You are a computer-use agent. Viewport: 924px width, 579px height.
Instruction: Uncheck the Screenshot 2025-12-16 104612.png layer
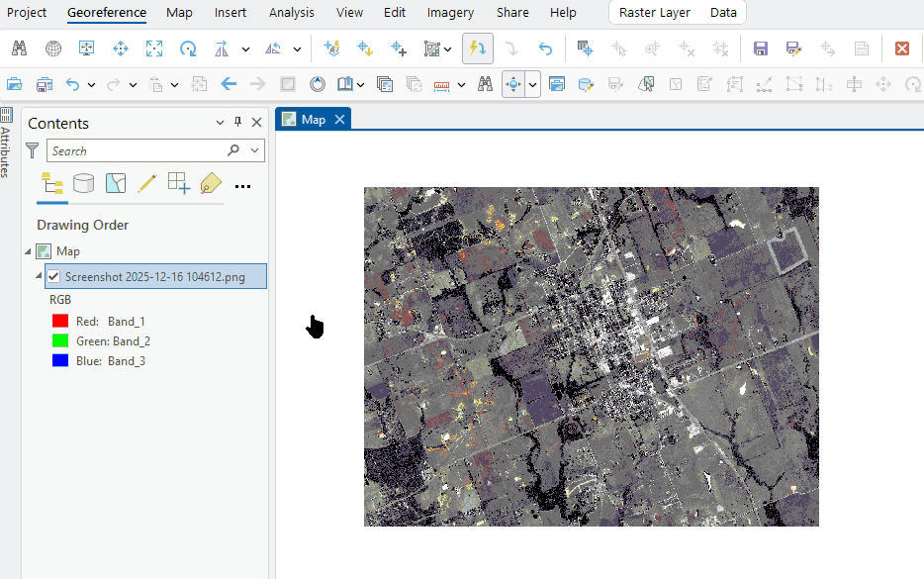tap(53, 277)
